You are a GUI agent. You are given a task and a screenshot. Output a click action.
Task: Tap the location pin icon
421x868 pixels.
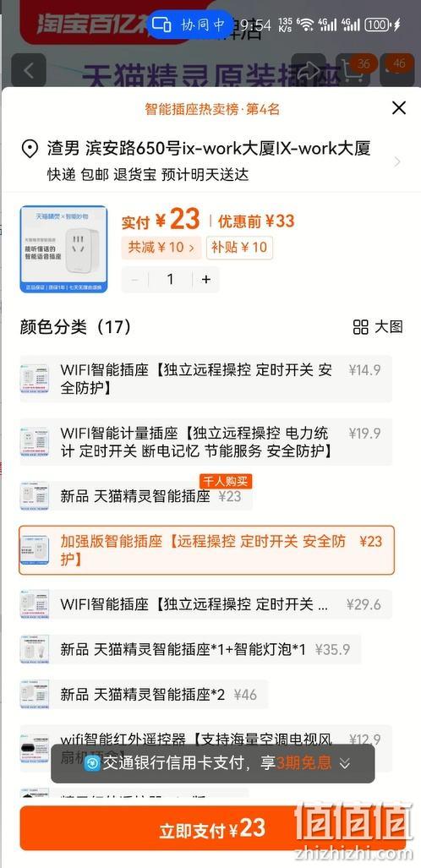pos(30,149)
